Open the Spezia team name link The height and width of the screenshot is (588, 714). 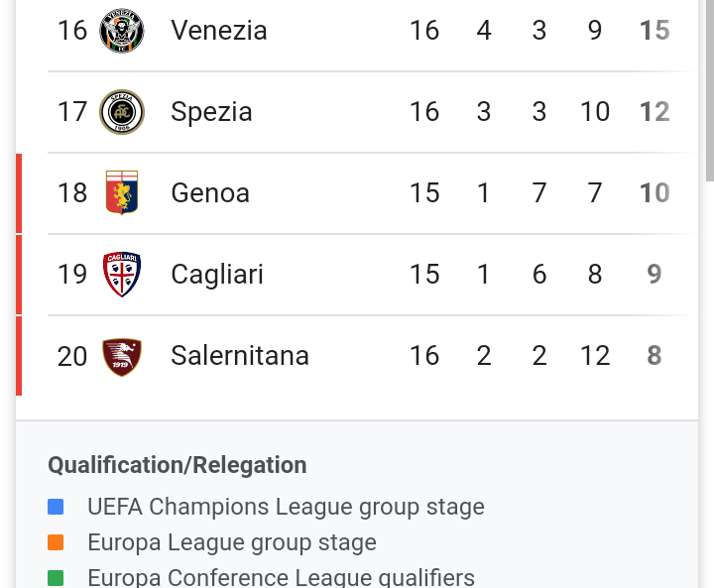[211, 112]
